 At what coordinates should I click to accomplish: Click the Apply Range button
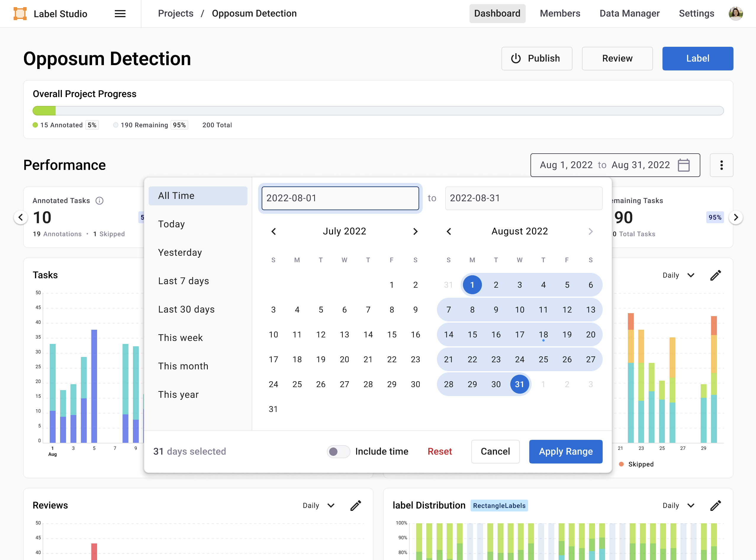tap(565, 452)
